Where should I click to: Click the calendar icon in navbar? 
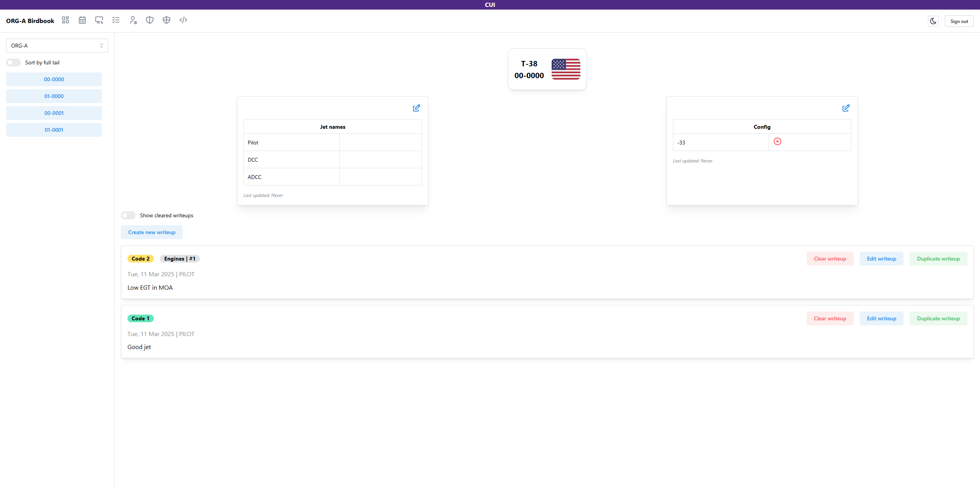pyautogui.click(x=82, y=20)
